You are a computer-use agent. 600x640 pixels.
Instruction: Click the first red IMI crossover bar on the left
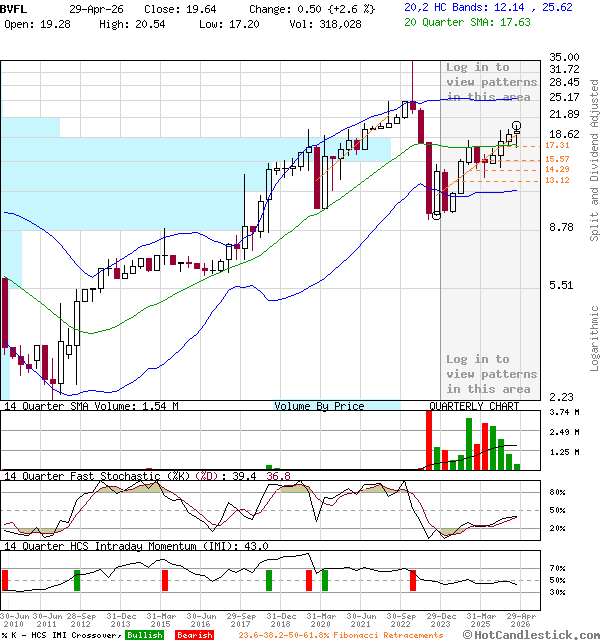point(5,580)
